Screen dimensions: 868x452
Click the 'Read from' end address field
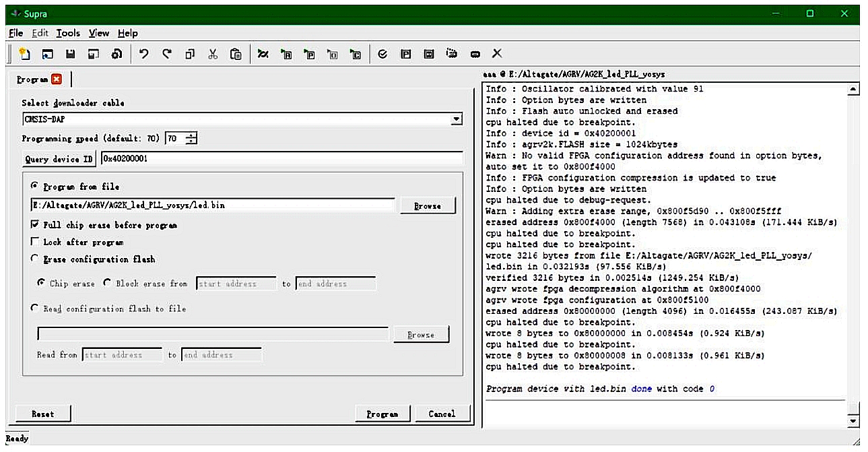[222, 355]
